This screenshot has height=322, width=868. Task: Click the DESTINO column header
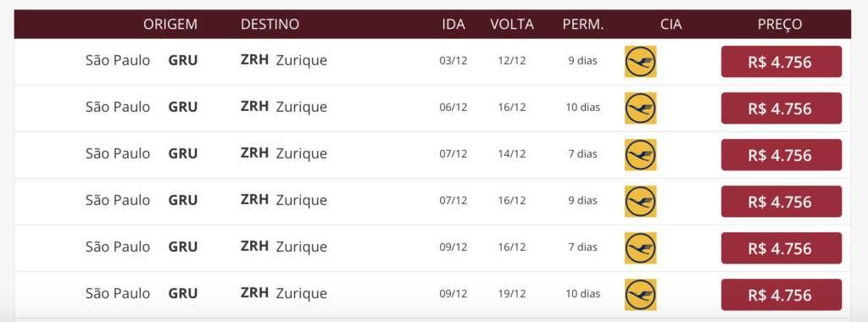(x=270, y=25)
